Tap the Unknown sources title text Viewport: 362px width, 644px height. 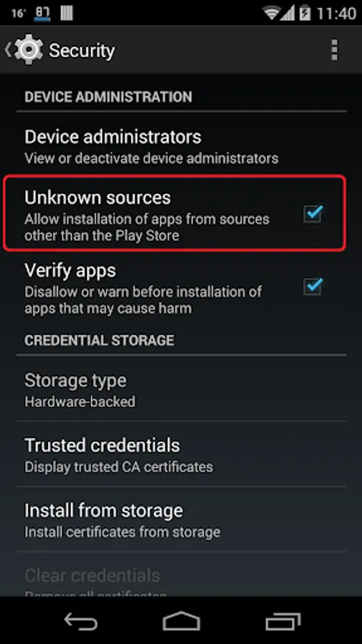tap(98, 197)
